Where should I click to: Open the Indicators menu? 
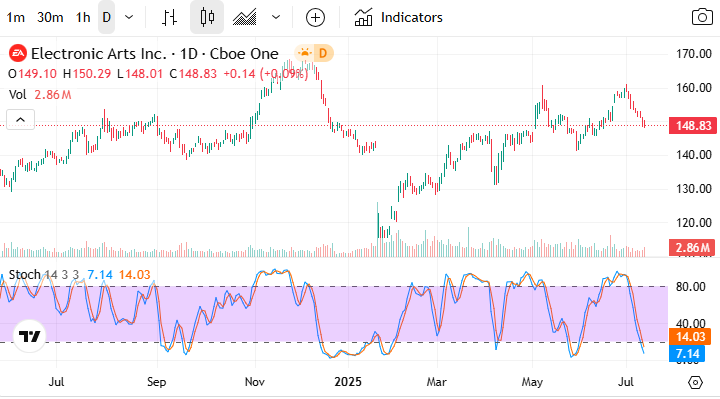(398, 17)
